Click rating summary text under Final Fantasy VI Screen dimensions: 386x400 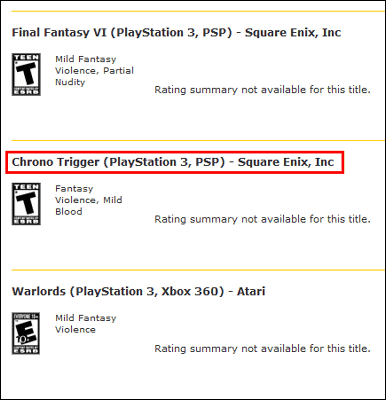click(x=262, y=90)
